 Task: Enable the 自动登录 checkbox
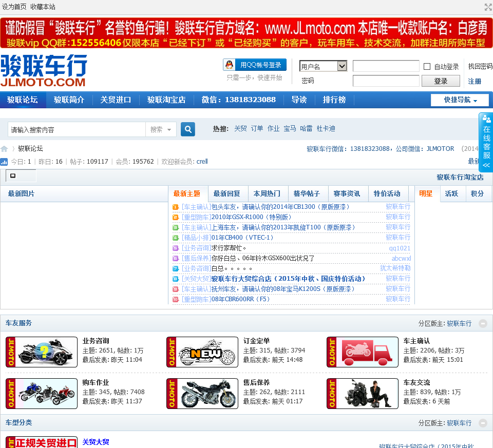427,66
